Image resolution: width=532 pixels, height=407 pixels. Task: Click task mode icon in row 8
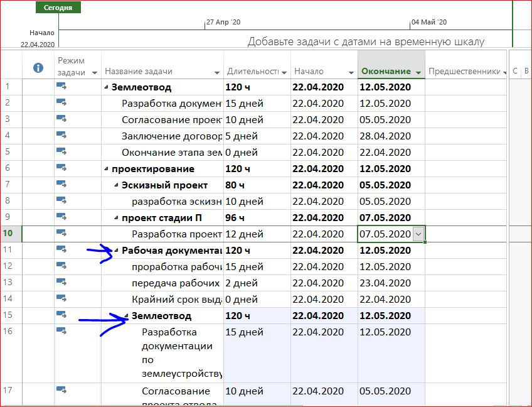click(x=61, y=201)
